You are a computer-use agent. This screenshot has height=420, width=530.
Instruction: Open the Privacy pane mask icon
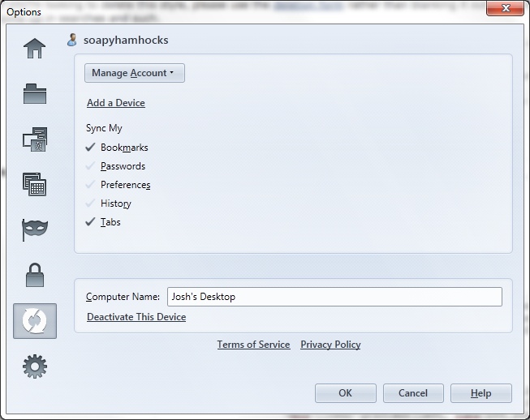coord(34,229)
